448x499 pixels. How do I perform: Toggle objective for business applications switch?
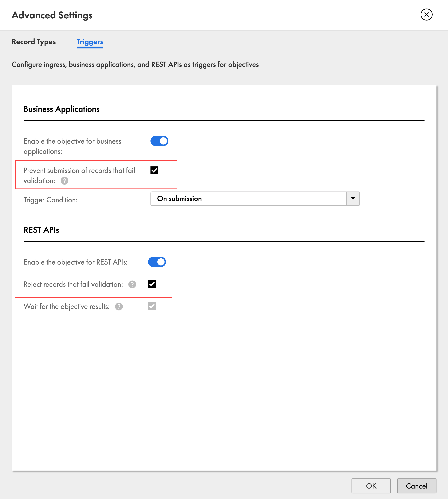pyautogui.click(x=159, y=141)
